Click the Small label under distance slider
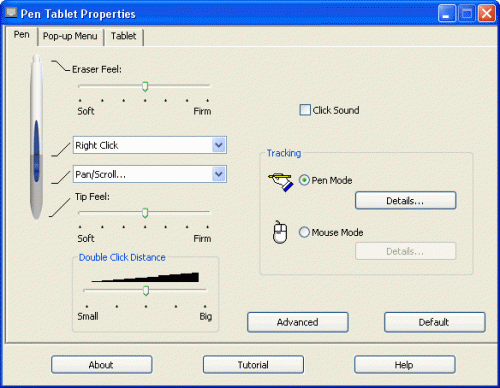Viewport: 500px width, 388px height. click(x=88, y=316)
